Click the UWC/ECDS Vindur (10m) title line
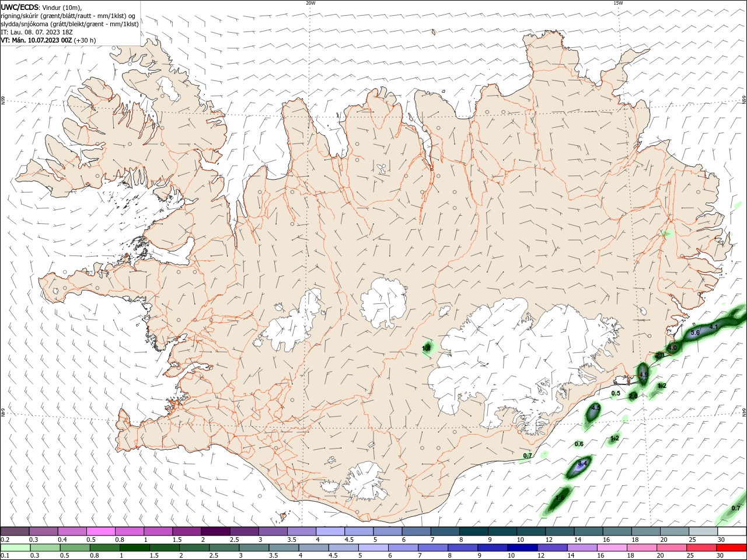The width and height of the screenshot is (747, 560). 41,7
